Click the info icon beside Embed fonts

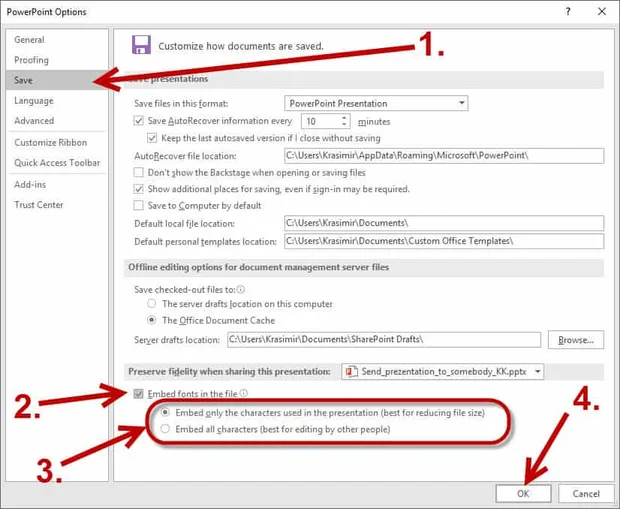pyautogui.click(x=244, y=393)
